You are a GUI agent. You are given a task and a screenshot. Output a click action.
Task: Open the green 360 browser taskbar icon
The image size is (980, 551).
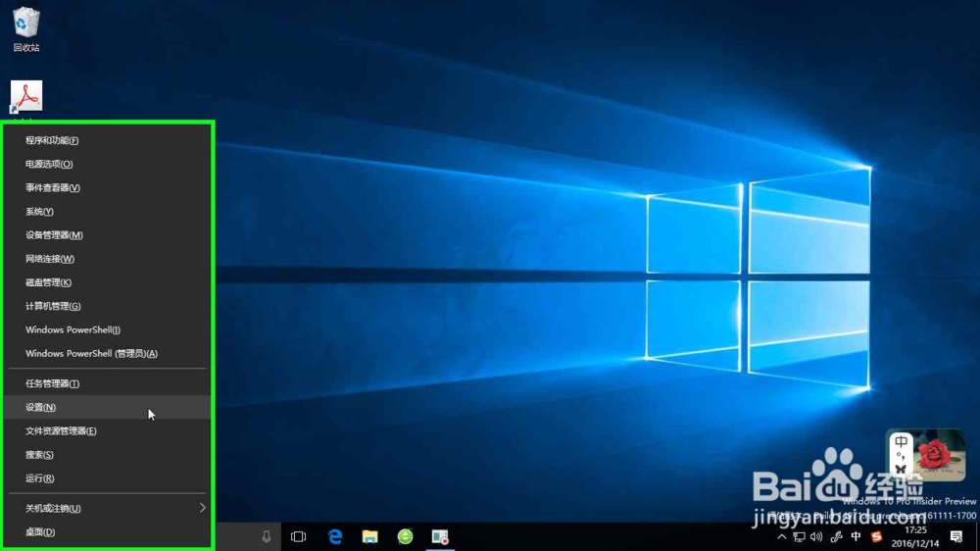(x=405, y=536)
